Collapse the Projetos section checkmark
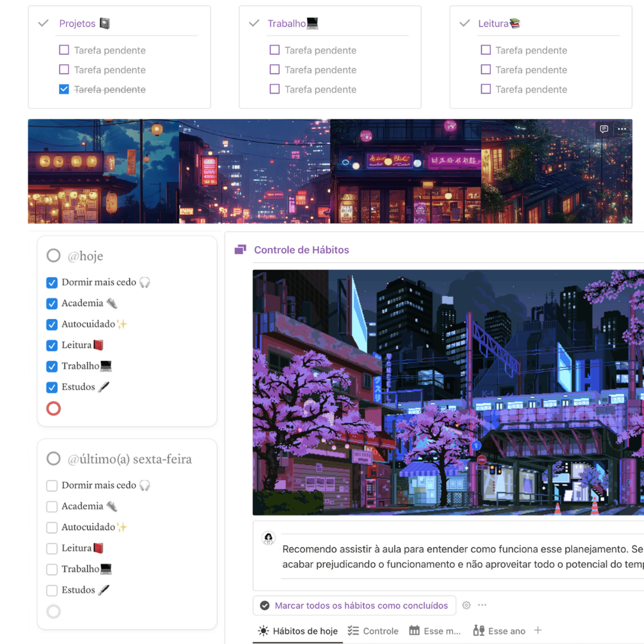The width and height of the screenshot is (644, 644). pyautogui.click(x=43, y=23)
